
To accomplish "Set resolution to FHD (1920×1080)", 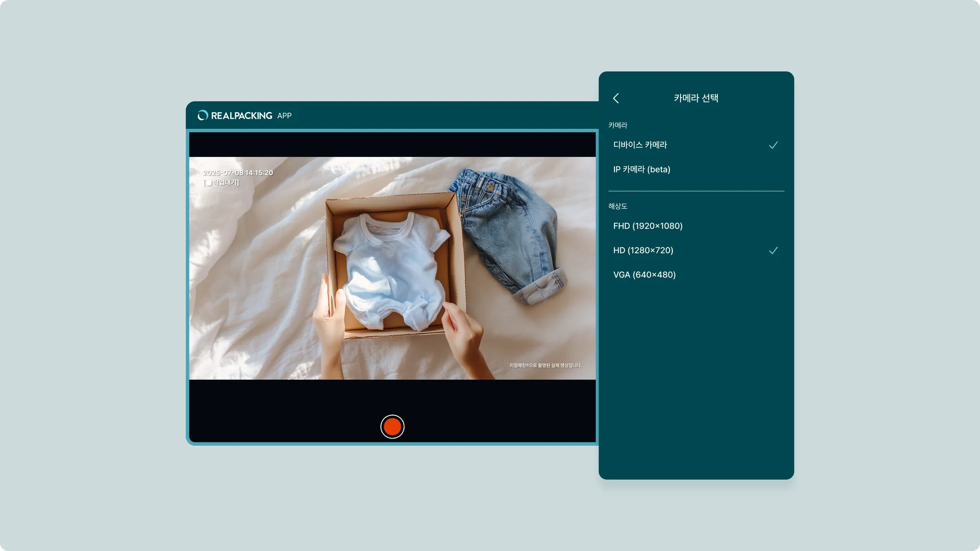I will 647,226.
